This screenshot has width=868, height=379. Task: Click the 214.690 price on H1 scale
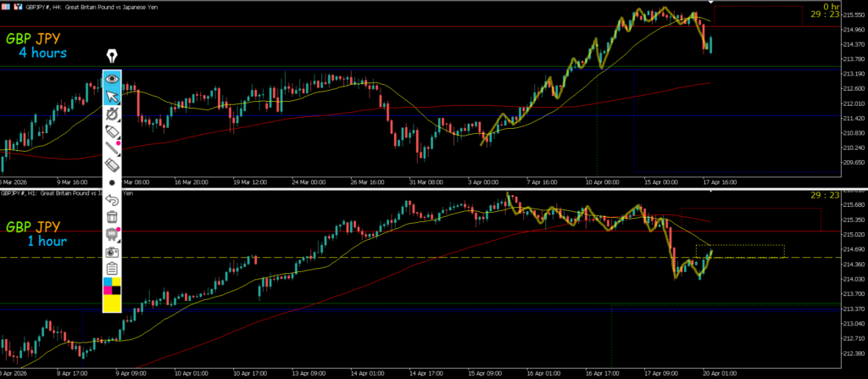854,250
